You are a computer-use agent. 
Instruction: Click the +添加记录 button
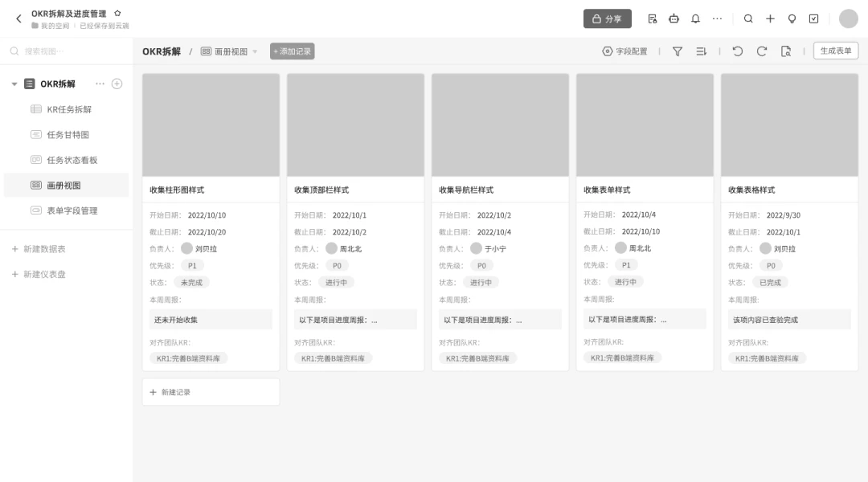(293, 51)
